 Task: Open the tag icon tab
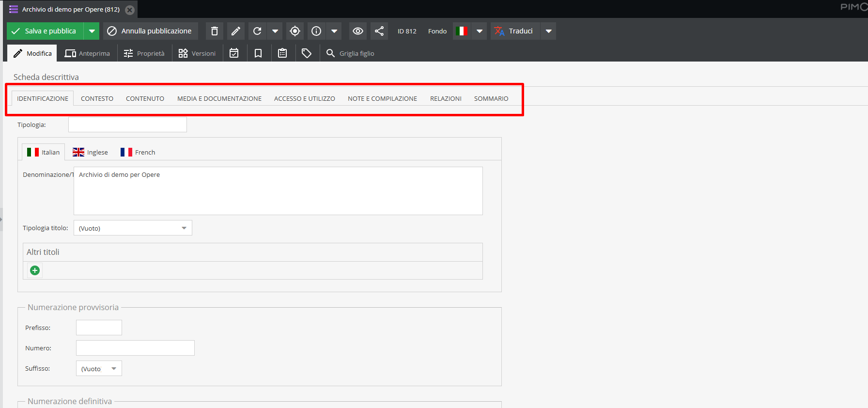pos(306,53)
